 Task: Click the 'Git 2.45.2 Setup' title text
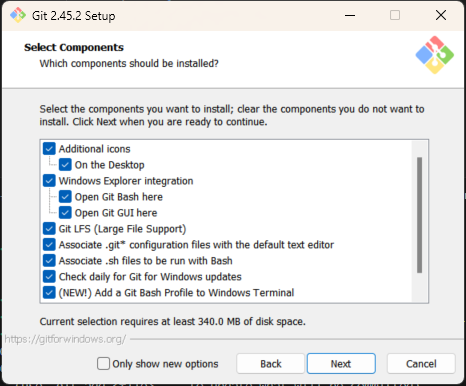point(74,16)
